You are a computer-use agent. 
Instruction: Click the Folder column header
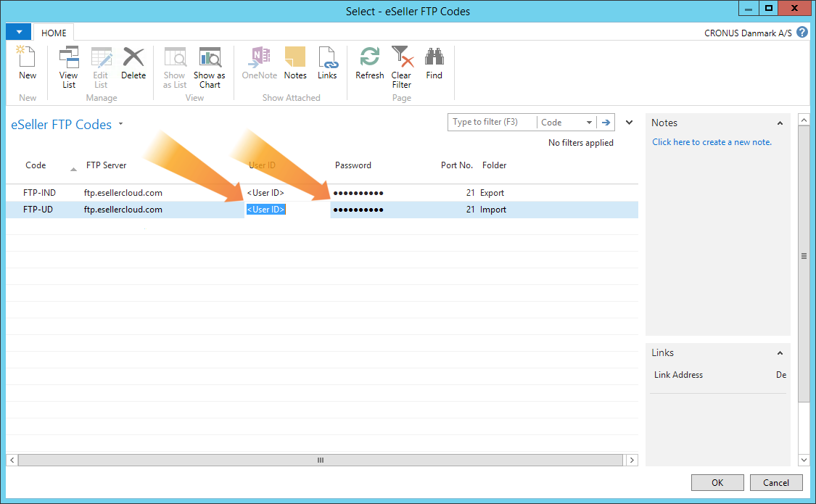[x=494, y=165]
